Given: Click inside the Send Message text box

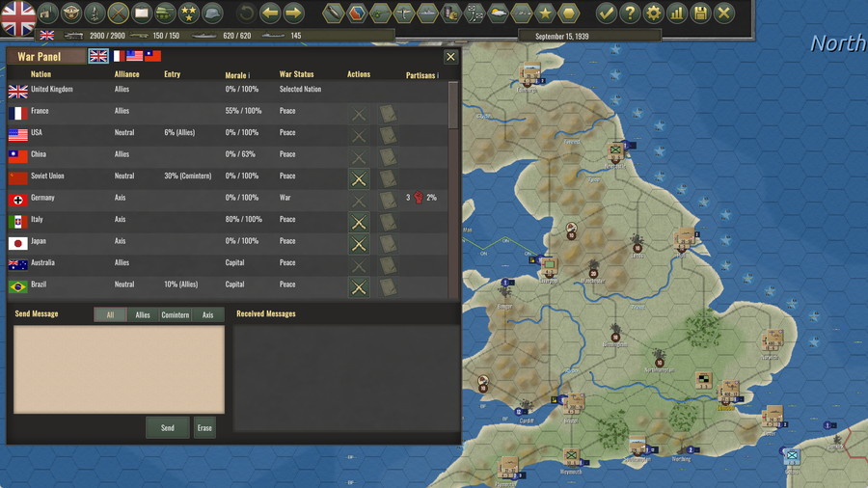Looking at the screenshot, I should point(119,369).
